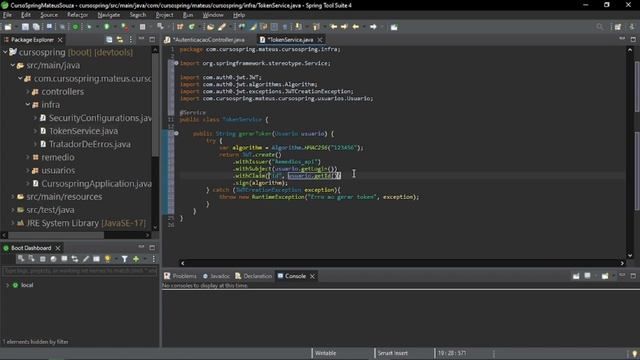The height and width of the screenshot is (360, 640).
Task: Expand the usuarios package
Action: pyautogui.click(x=28, y=170)
